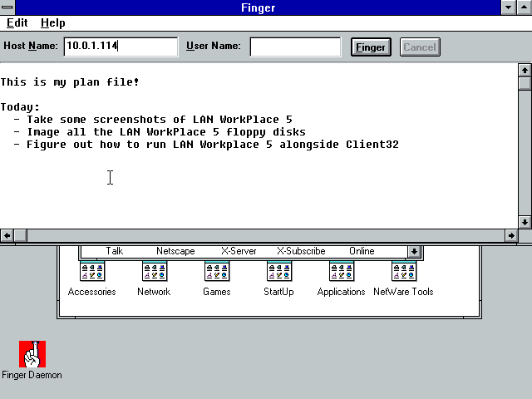The width and height of the screenshot is (532, 399).
Task: Focus the Host Name input field
Action: click(x=121, y=47)
